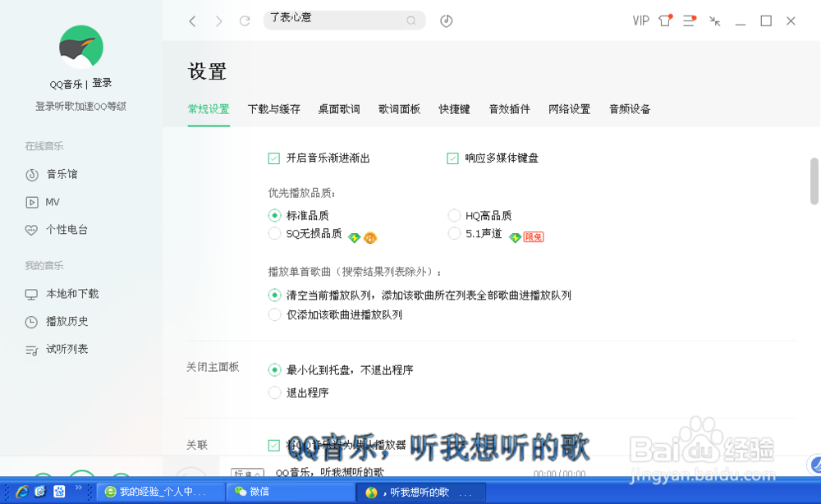Launch Internet Explorer from quick launch
Viewport: 821px width, 504px height.
pos(22,492)
